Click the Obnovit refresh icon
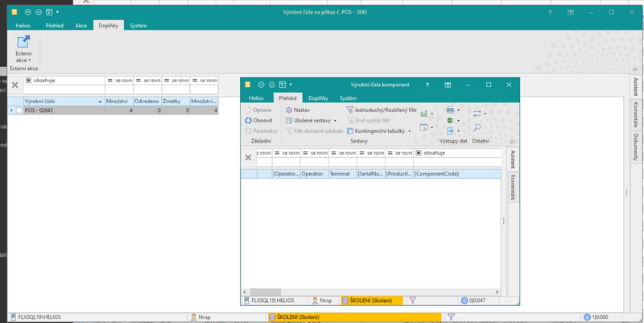 pyautogui.click(x=249, y=120)
